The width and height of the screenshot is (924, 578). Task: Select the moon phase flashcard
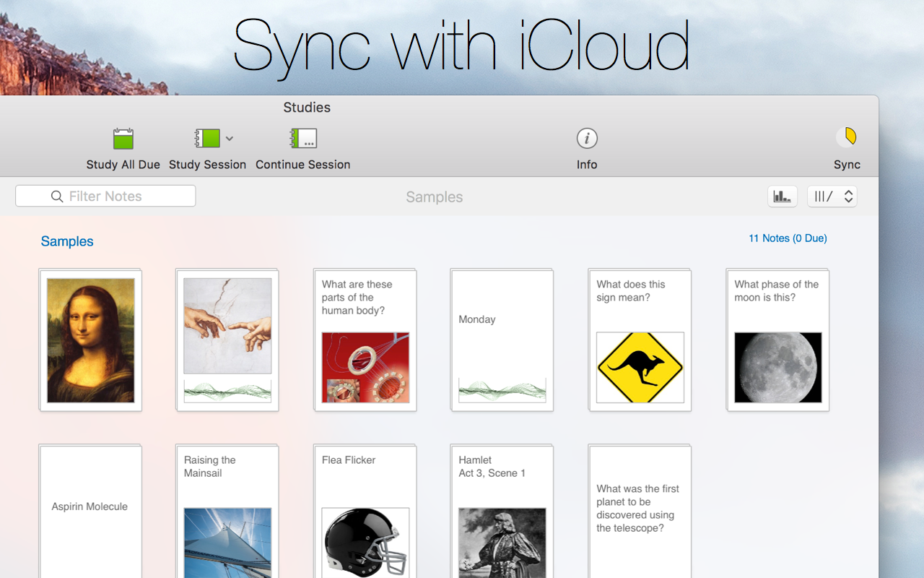(777, 340)
